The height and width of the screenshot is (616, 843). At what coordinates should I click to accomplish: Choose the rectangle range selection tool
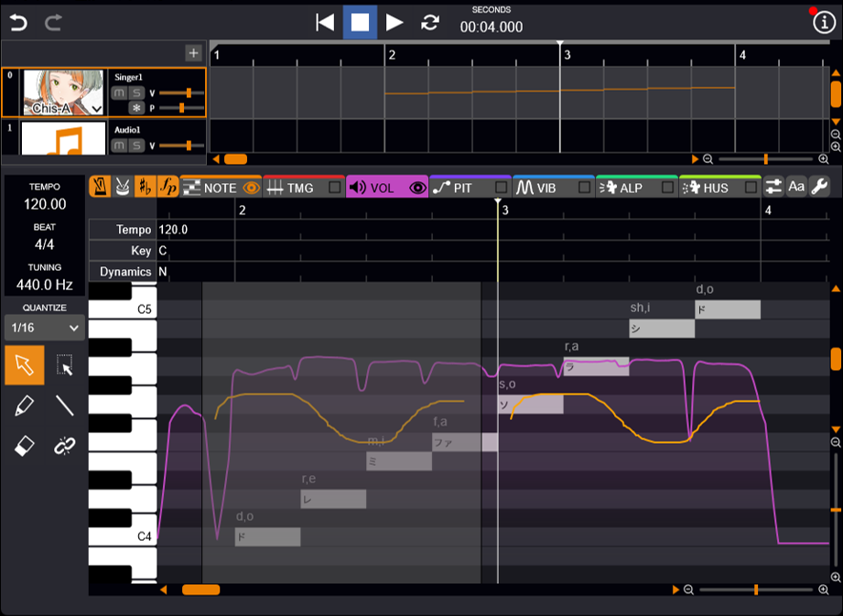64,366
